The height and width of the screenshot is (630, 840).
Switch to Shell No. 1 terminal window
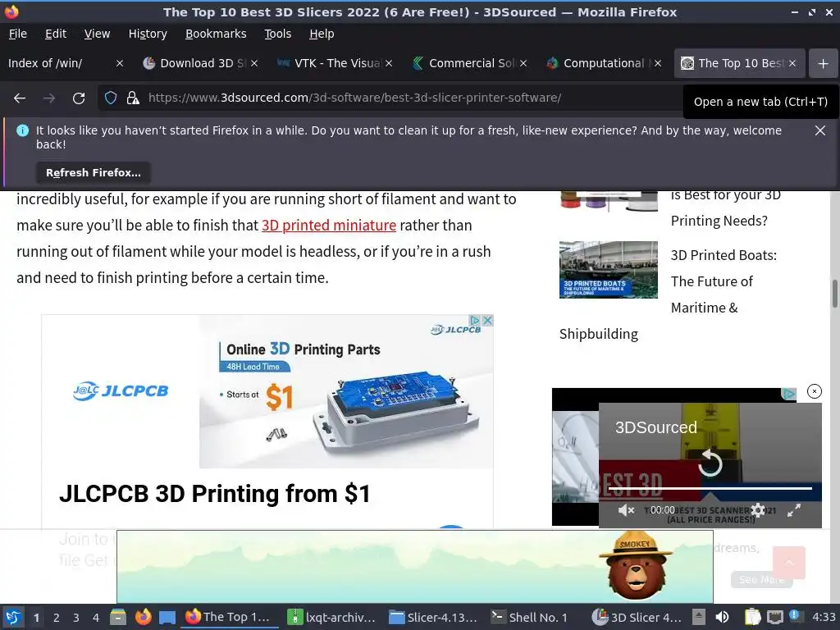point(531,617)
